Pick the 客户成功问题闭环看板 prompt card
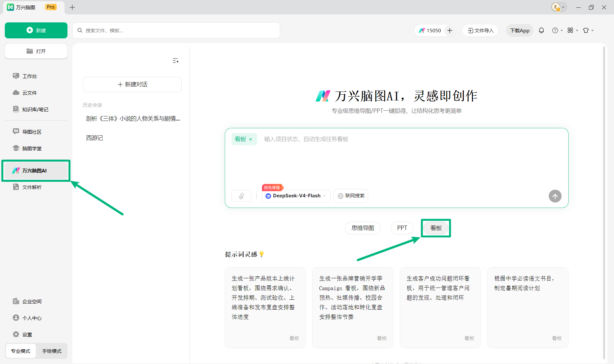Image resolution: width=614 pixels, height=364 pixels. coord(440,308)
